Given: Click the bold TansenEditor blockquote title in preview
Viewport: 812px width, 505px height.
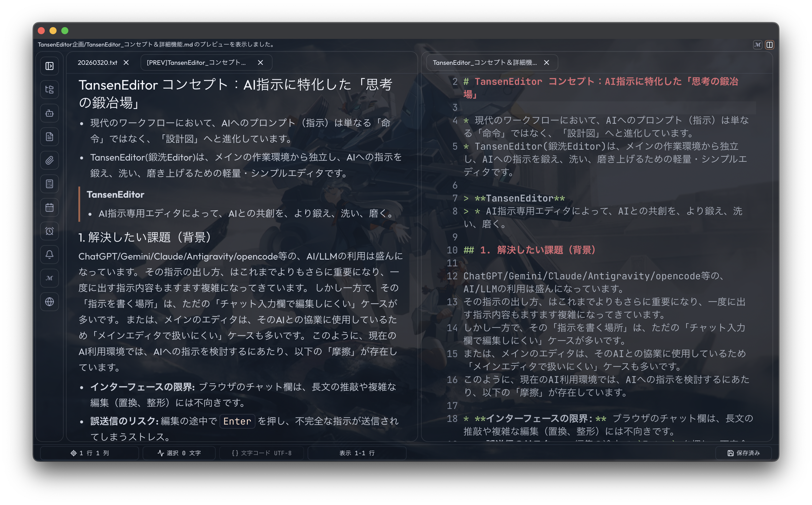Looking at the screenshot, I should [115, 195].
